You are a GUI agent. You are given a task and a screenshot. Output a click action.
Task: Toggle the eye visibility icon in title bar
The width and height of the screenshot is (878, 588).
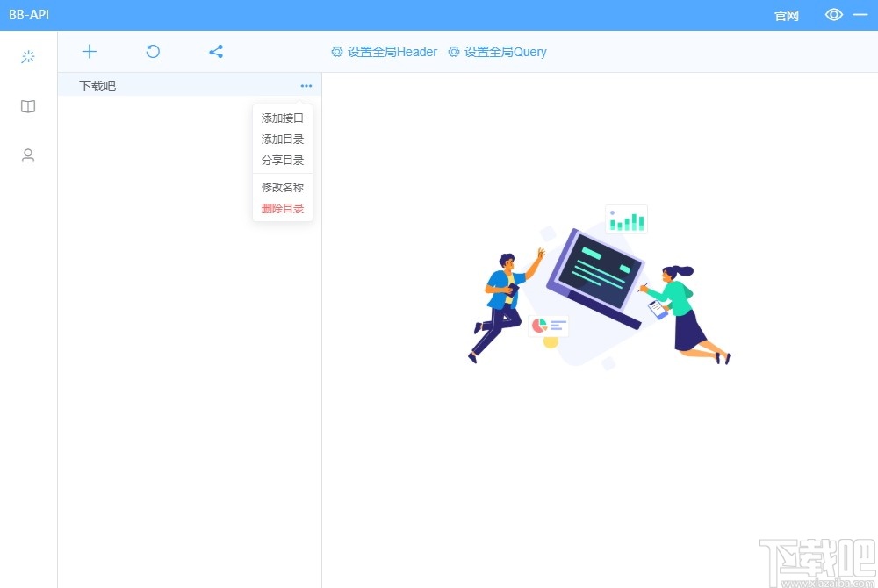pyautogui.click(x=833, y=15)
